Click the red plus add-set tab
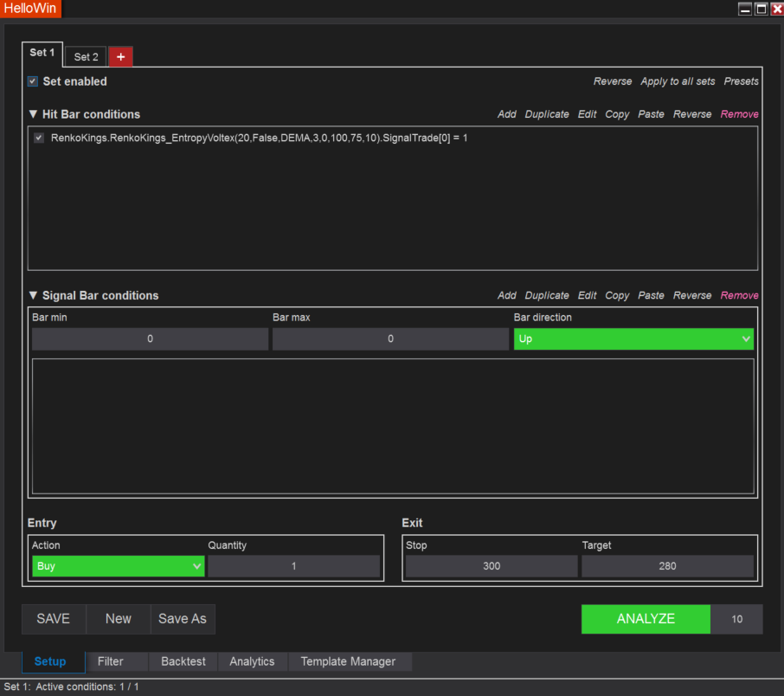This screenshot has width=784, height=696. tap(120, 56)
